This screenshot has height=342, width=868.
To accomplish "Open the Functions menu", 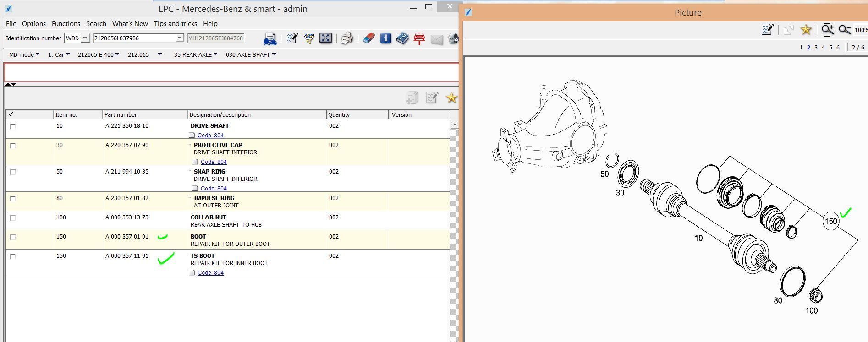I will [66, 24].
